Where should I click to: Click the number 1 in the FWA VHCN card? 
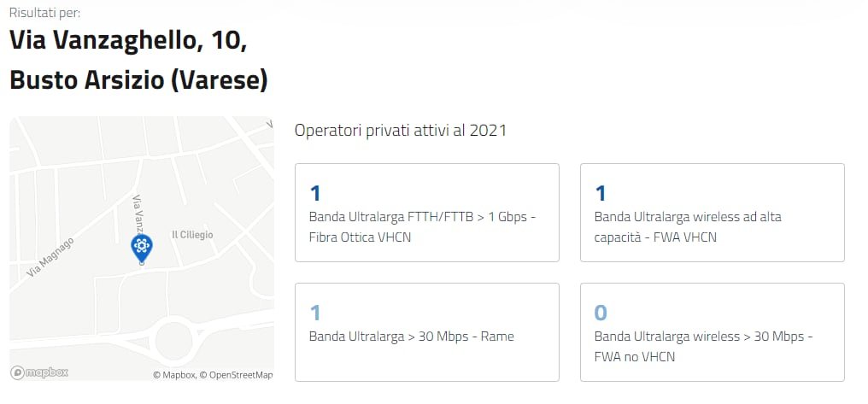600,193
